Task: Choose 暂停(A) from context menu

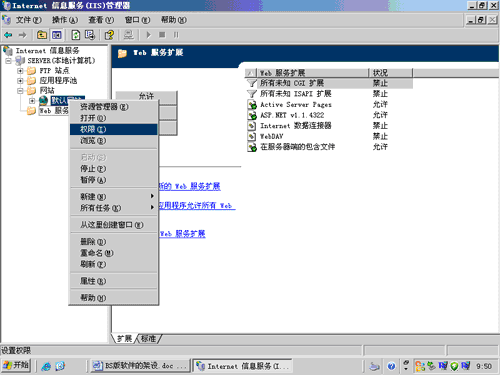Action: pyautogui.click(x=113, y=180)
